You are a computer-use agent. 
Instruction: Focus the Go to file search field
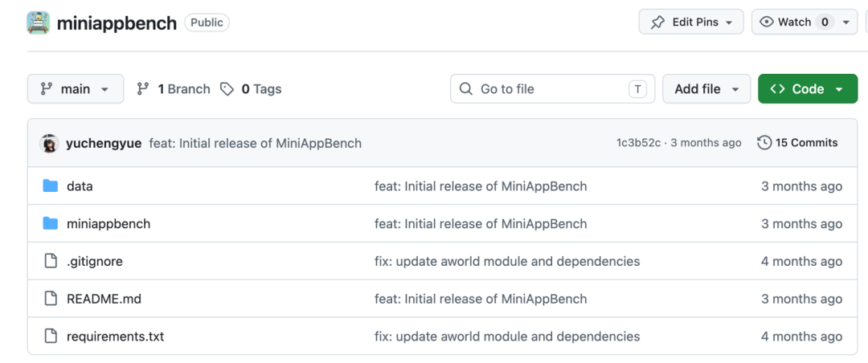pos(552,88)
